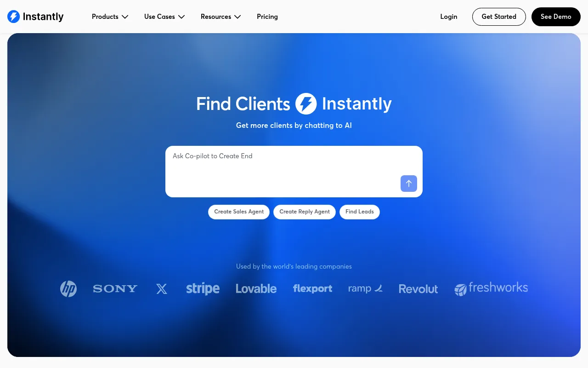Click the lightning bolt icon in hero headline
Screen dimensions: 588x368
click(306, 103)
